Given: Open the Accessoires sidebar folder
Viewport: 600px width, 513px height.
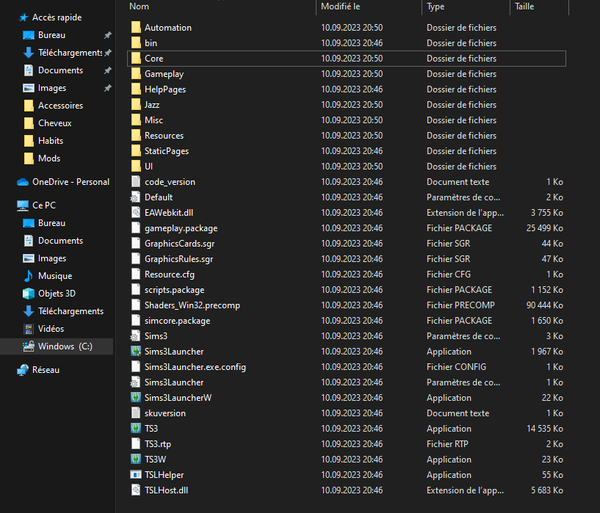Looking at the screenshot, I should coord(60,106).
